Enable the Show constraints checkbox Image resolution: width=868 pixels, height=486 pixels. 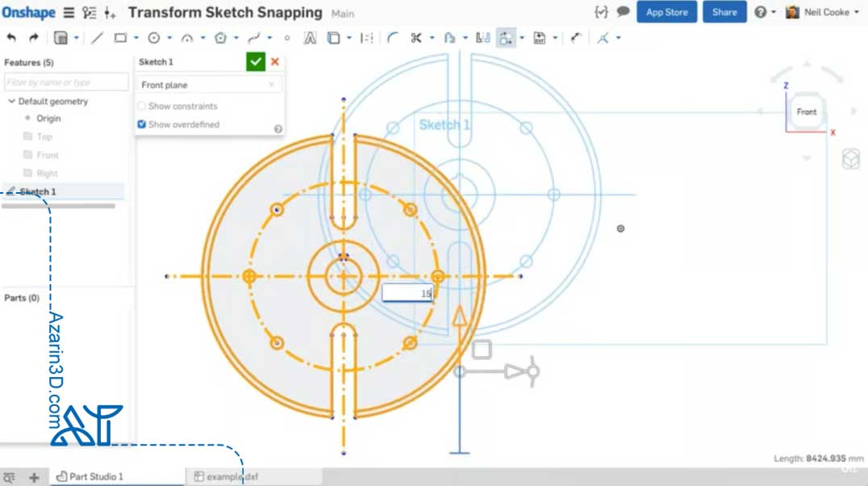point(142,106)
